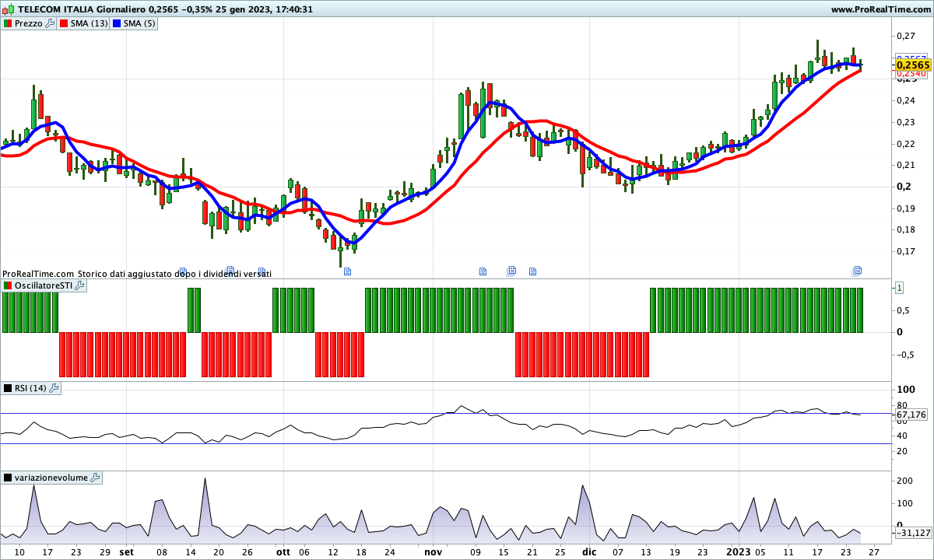Click the oscillator value box showing 1
The width and height of the screenshot is (934, 560).
click(899, 288)
